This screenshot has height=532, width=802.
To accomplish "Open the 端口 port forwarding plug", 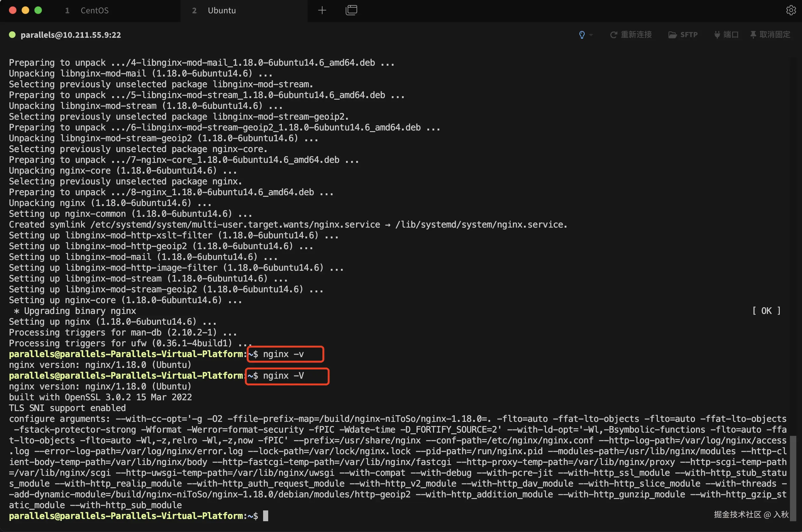I will pos(726,35).
